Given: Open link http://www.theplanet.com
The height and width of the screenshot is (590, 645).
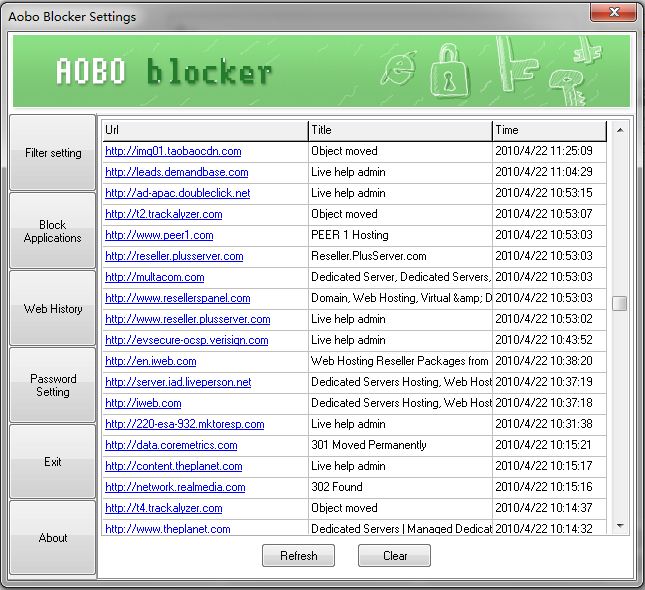Looking at the screenshot, I should coord(168,528).
